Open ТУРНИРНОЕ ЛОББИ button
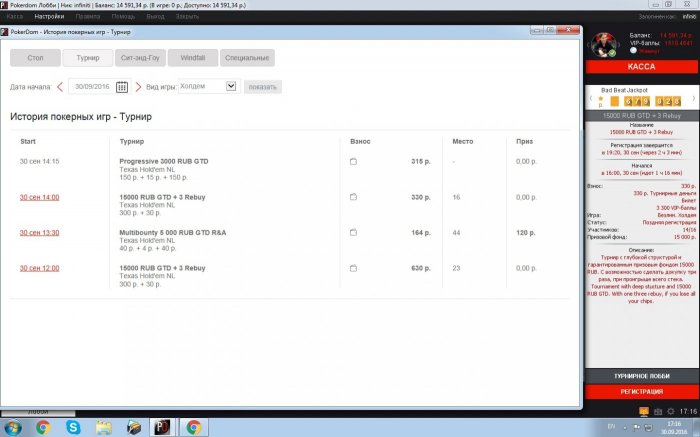700x437 pixels. click(x=642, y=376)
